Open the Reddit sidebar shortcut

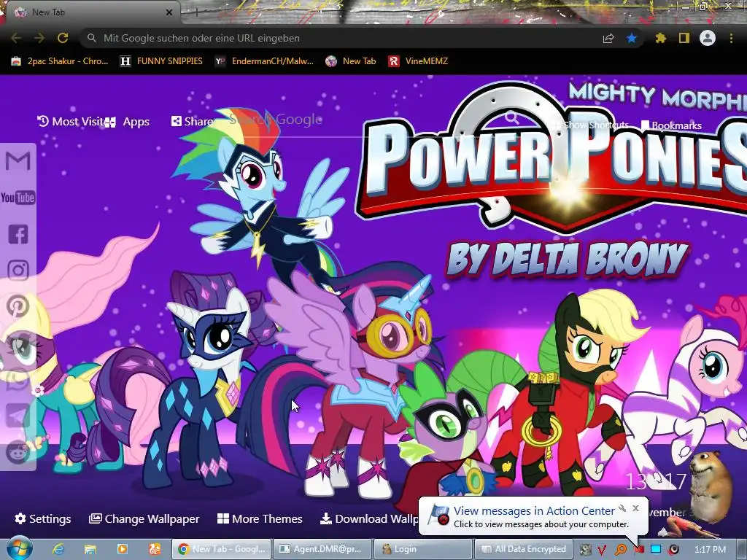[18, 452]
